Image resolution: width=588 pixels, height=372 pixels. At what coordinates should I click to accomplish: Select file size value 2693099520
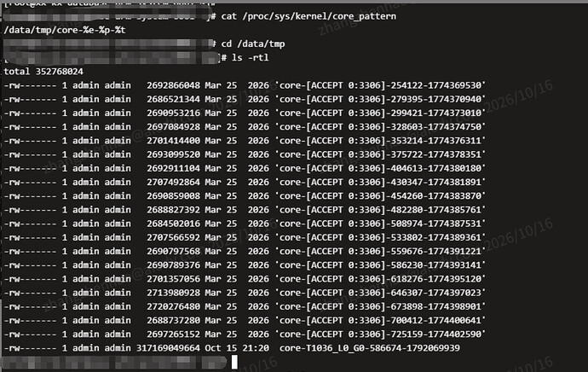173,154
